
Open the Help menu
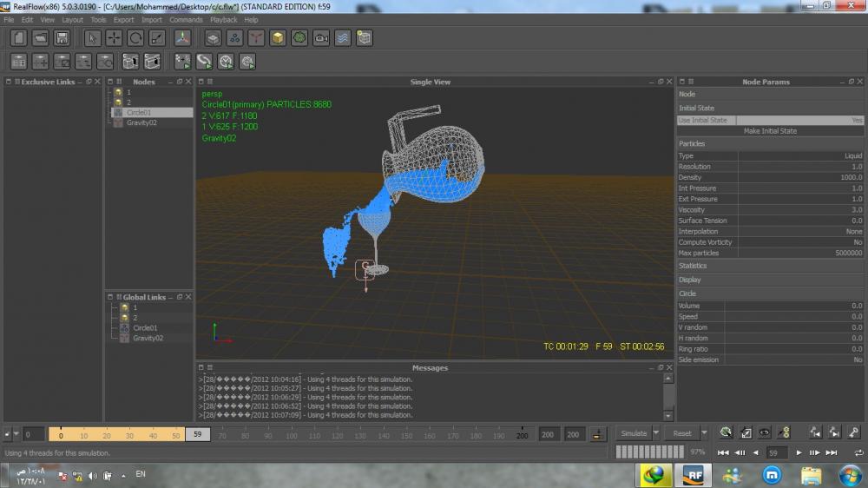[x=252, y=20]
